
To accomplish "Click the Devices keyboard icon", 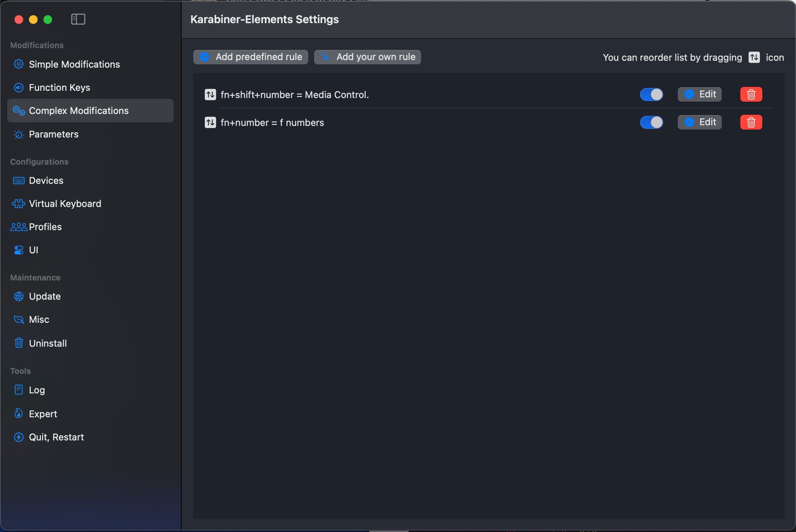I will coord(19,181).
